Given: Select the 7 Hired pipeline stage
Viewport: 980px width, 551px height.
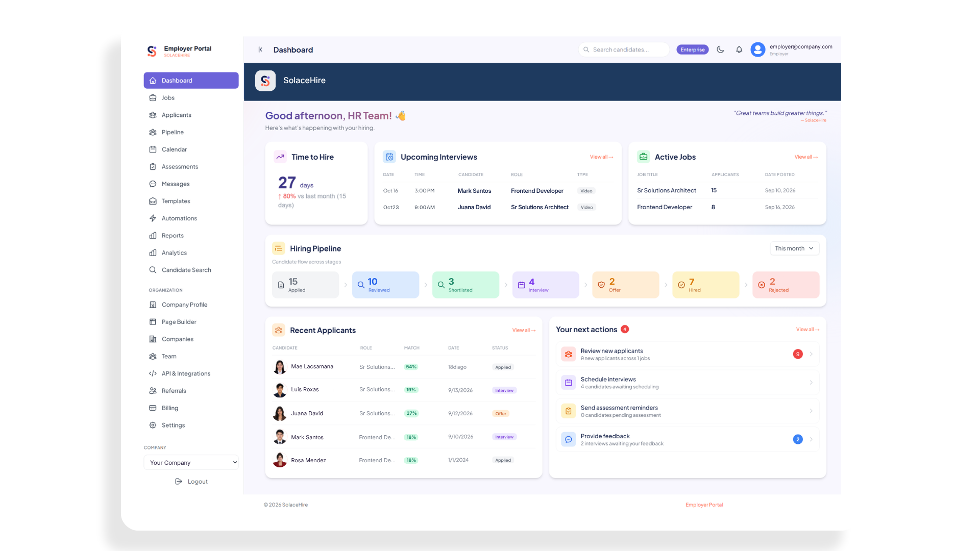Looking at the screenshot, I should tap(706, 285).
